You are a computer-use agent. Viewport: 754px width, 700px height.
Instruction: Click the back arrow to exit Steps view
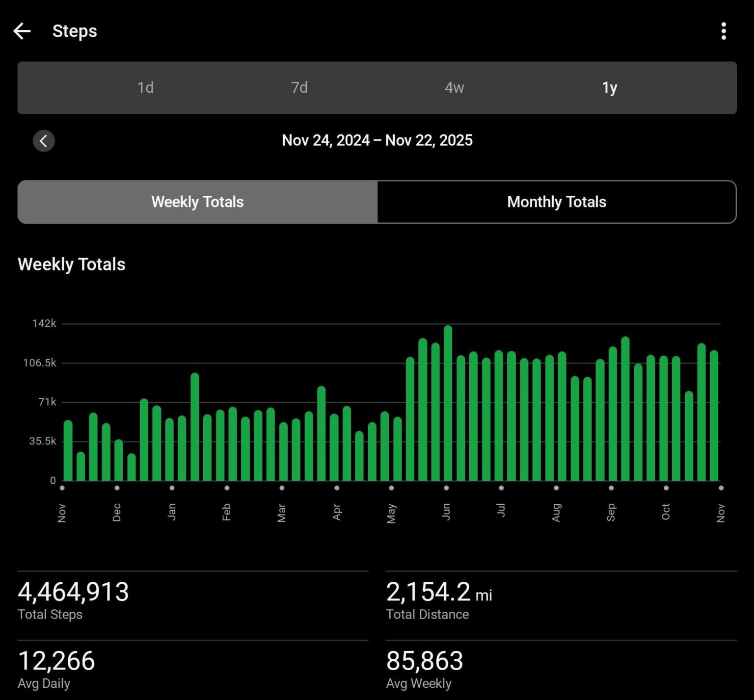(22, 31)
